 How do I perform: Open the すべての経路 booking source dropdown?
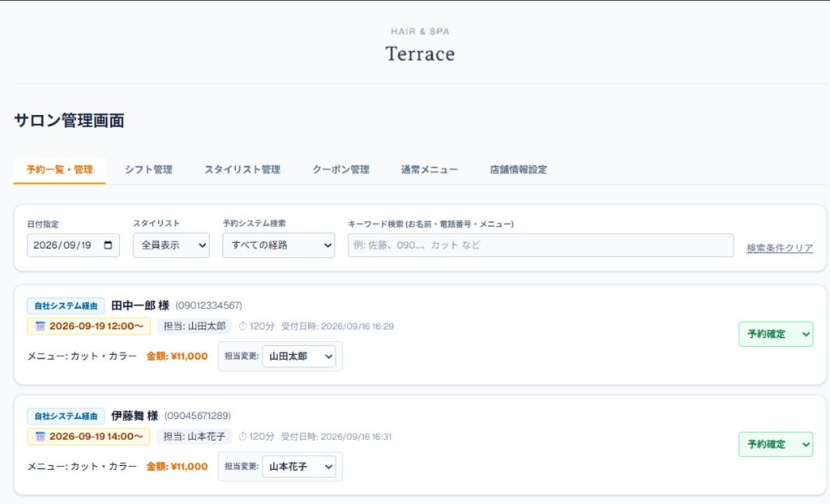[x=279, y=246]
